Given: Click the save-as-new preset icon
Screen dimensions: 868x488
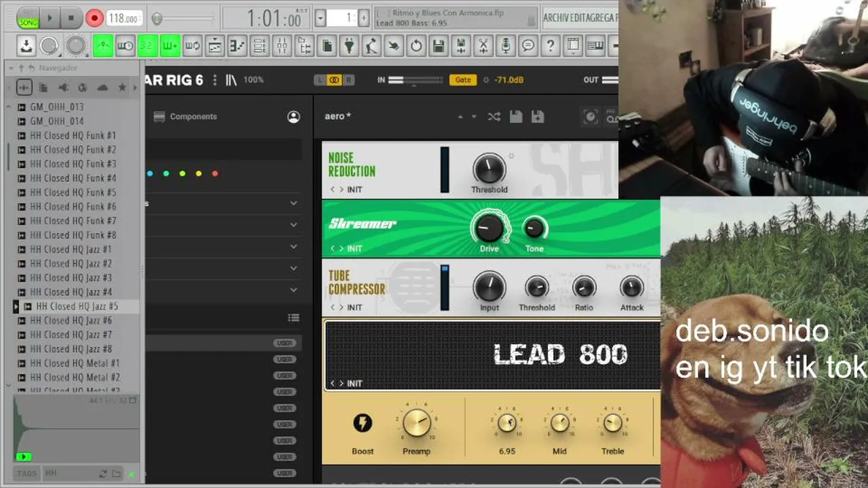Looking at the screenshot, I should [538, 117].
